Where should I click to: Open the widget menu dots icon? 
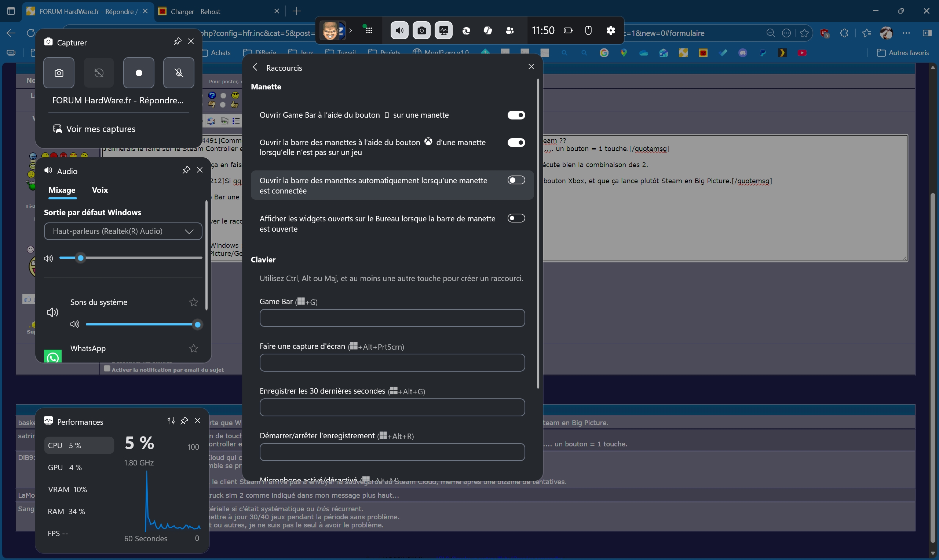(x=369, y=30)
